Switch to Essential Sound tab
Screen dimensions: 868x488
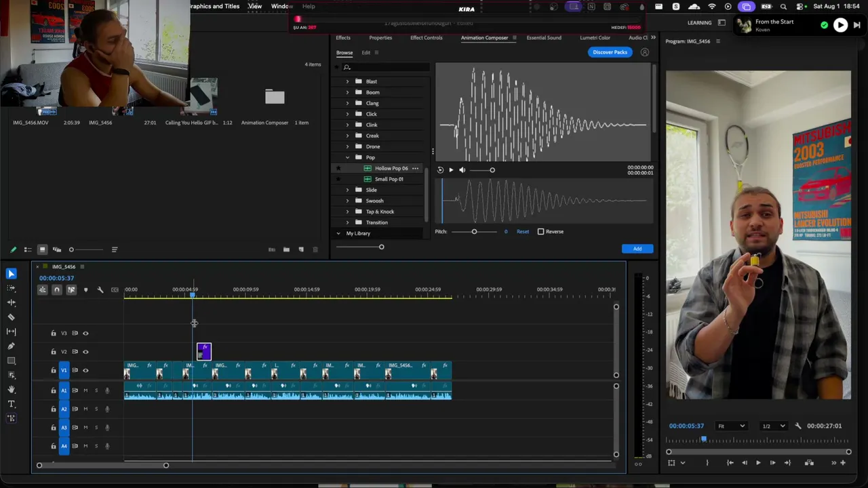click(544, 38)
